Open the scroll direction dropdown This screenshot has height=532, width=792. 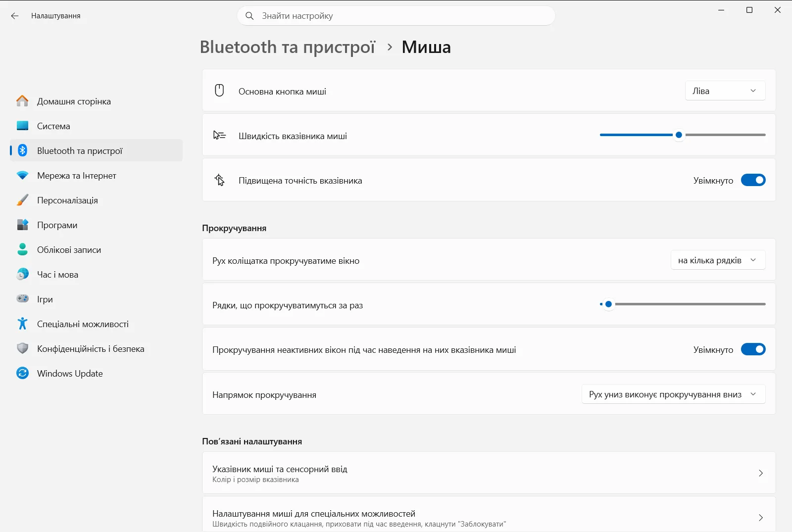tap(673, 394)
